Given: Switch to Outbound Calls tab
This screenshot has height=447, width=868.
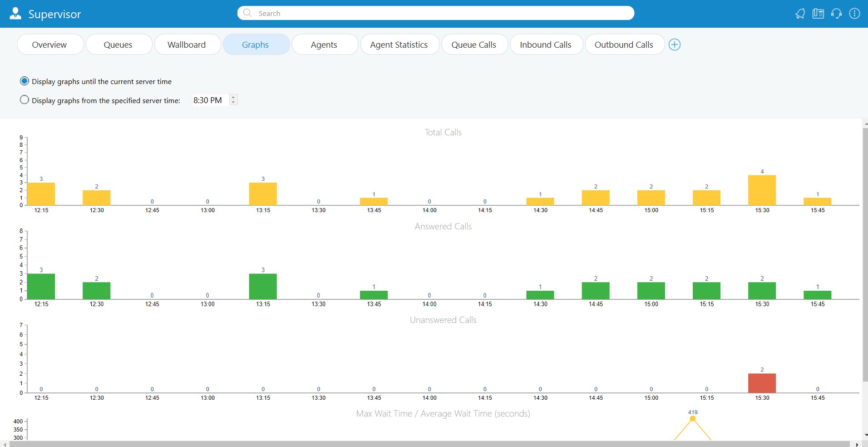Looking at the screenshot, I should pyautogui.click(x=625, y=45).
